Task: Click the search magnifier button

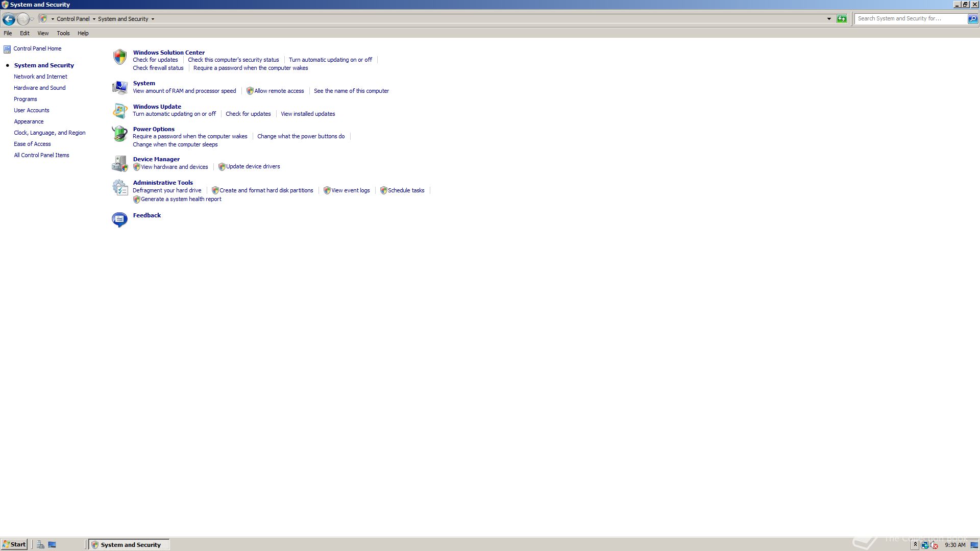Action: [973, 19]
